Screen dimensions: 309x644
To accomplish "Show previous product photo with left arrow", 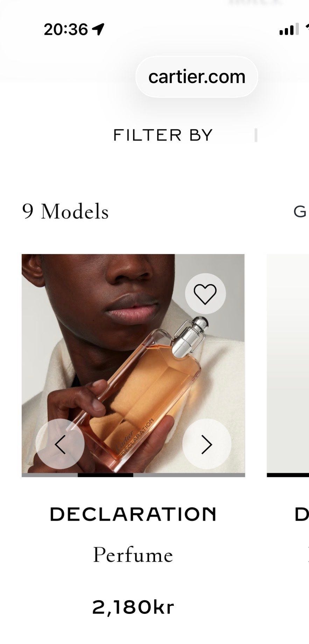I will point(60,444).
